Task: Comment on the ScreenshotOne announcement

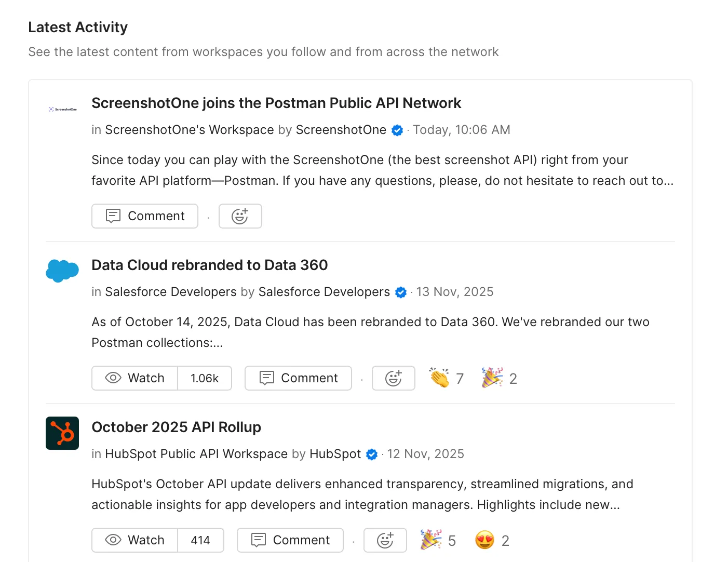Action: (144, 216)
